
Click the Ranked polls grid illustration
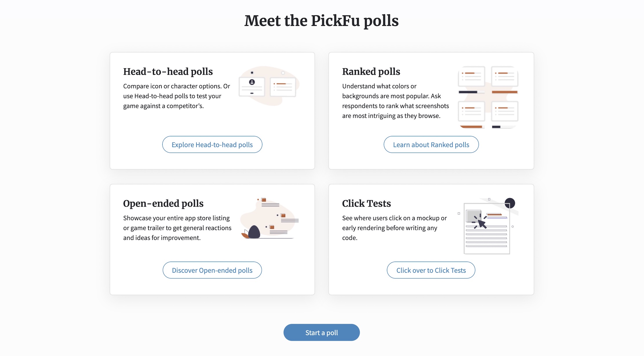pyautogui.click(x=488, y=97)
